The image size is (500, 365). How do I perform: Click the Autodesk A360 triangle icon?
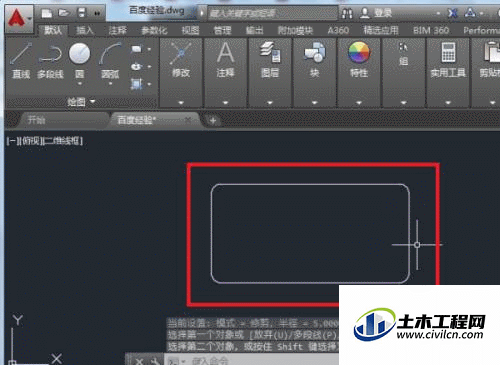(x=470, y=13)
